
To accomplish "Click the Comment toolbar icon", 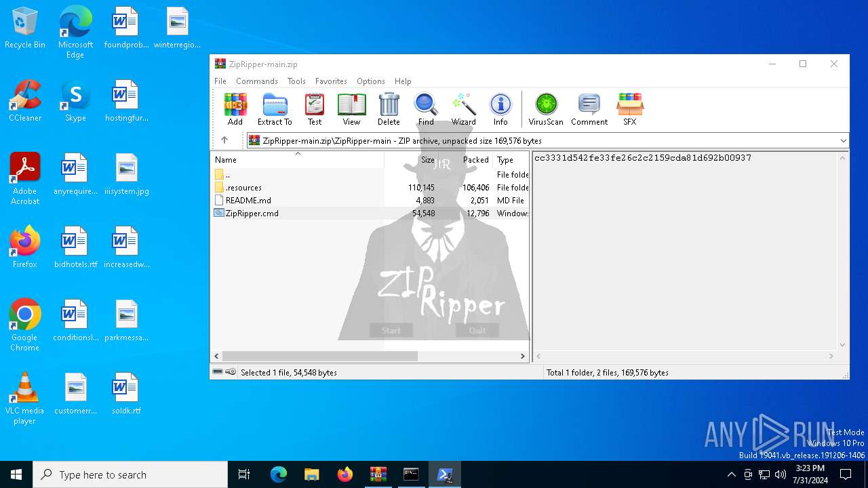I will [589, 109].
